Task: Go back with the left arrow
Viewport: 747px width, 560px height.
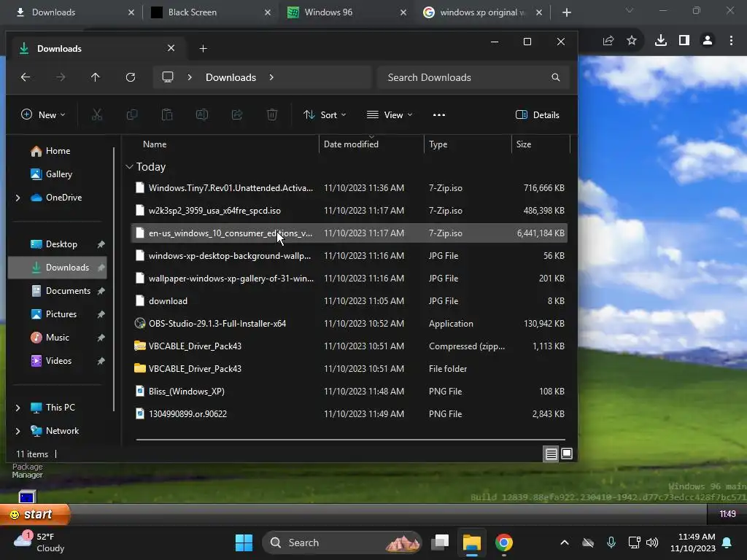Action: click(x=26, y=77)
